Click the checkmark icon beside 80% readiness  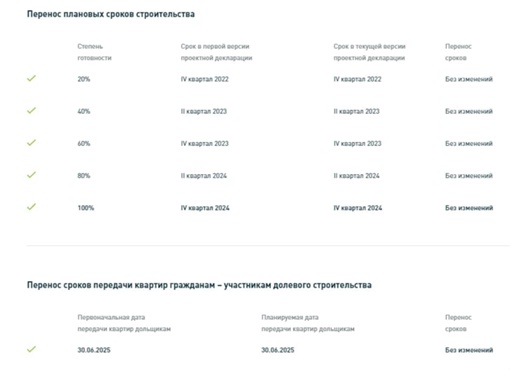[x=31, y=175]
